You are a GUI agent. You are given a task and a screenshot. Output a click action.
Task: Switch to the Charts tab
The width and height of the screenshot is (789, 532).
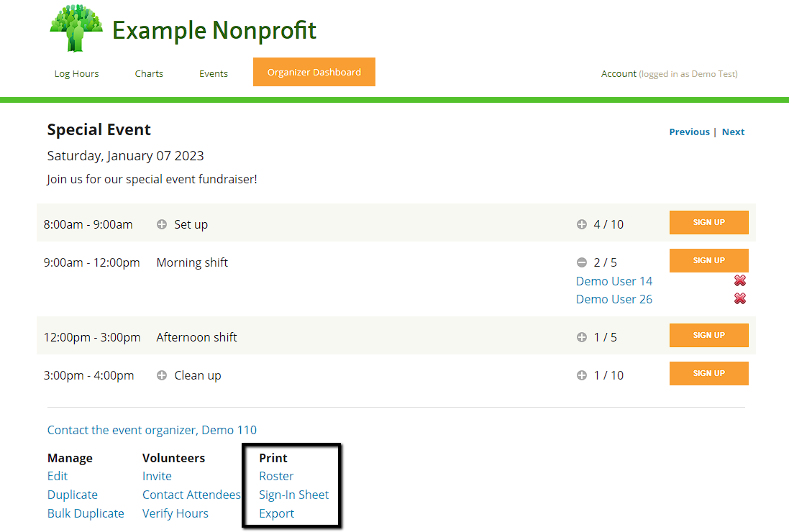pyautogui.click(x=149, y=73)
